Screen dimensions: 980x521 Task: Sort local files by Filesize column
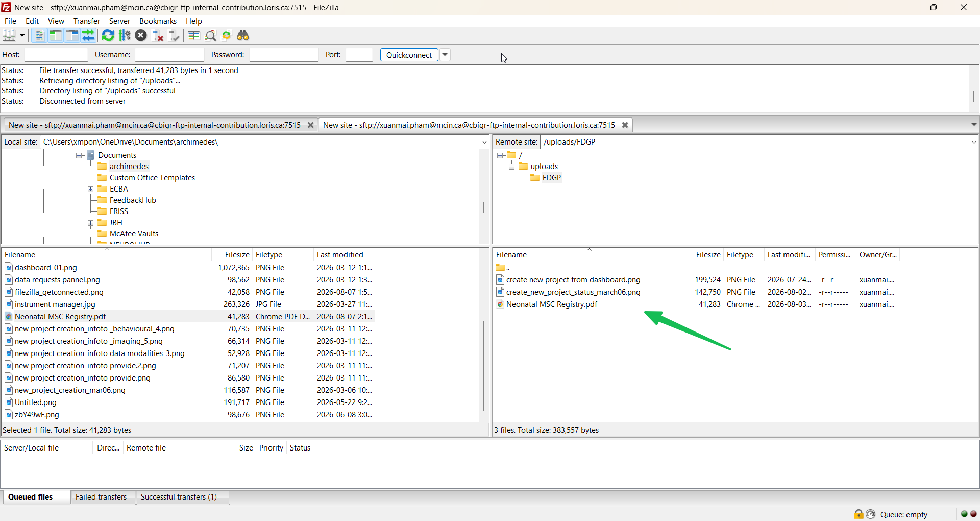pyautogui.click(x=232, y=255)
